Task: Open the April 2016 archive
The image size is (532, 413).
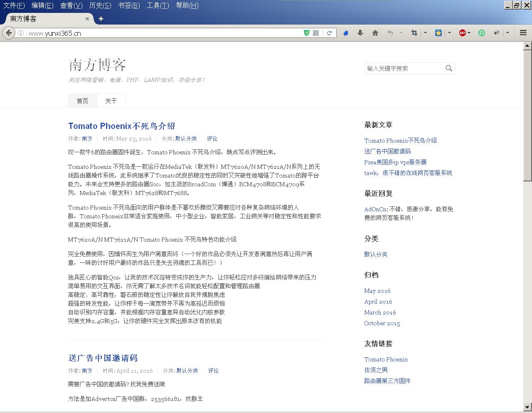Action: pyautogui.click(x=378, y=302)
